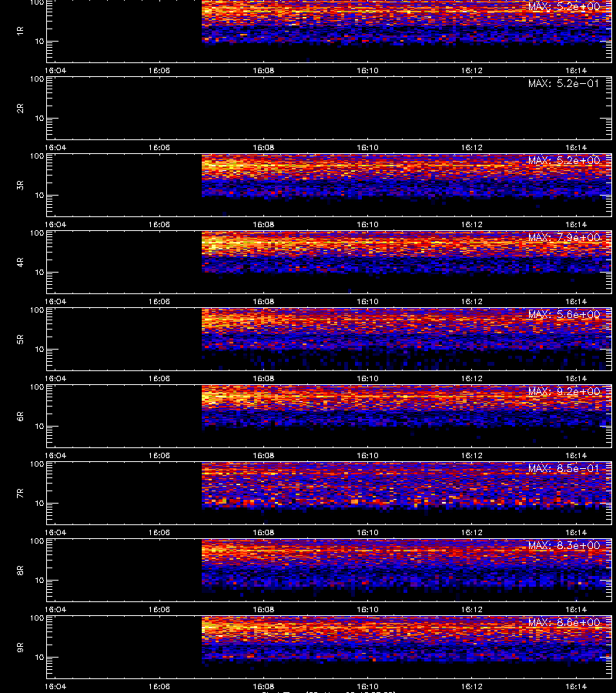Click the 6R spectrogram data area

(x=407, y=407)
